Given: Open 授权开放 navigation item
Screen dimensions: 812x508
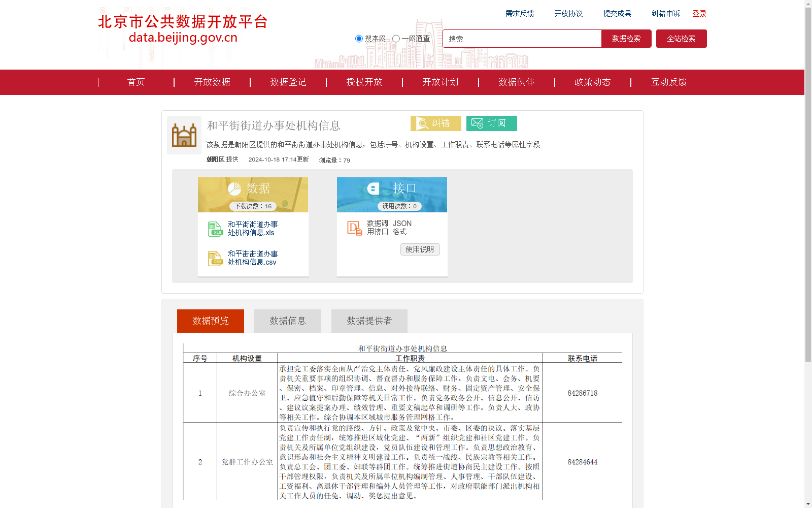Looking at the screenshot, I should (x=364, y=82).
